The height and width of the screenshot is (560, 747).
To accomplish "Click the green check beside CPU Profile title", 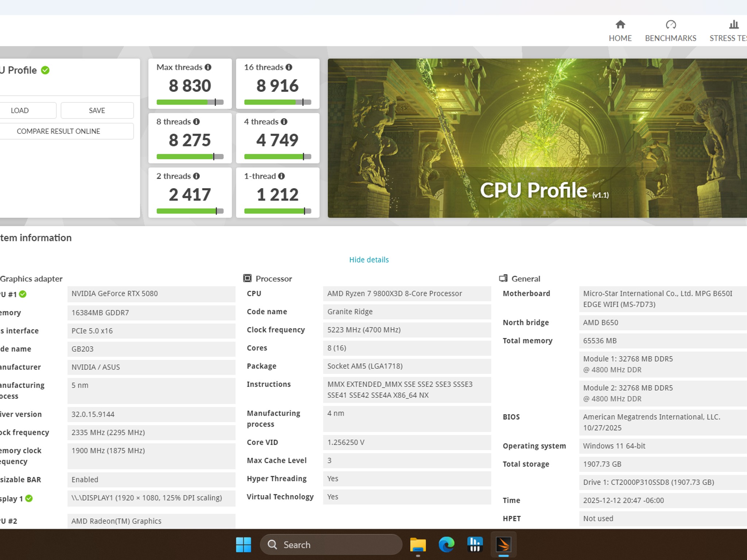I will tap(45, 70).
